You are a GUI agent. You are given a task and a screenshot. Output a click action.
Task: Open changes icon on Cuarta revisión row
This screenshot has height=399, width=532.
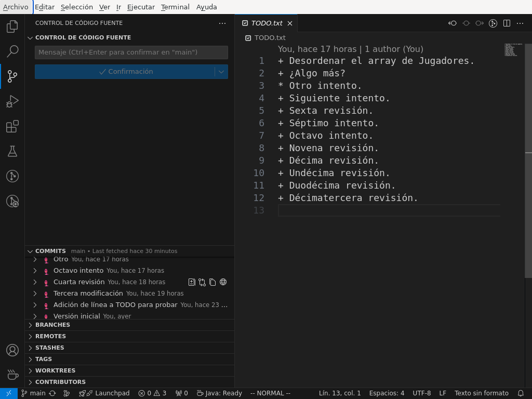(192, 282)
